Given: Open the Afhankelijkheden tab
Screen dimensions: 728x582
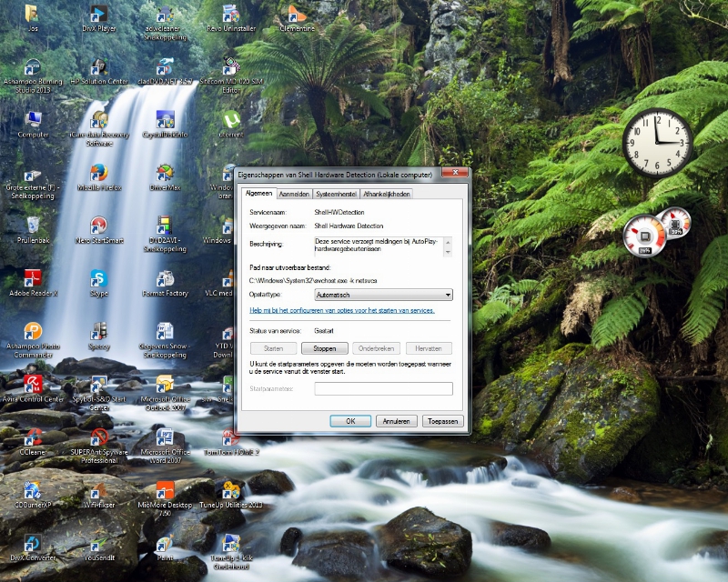Looking at the screenshot, I should tap(386, 194).
